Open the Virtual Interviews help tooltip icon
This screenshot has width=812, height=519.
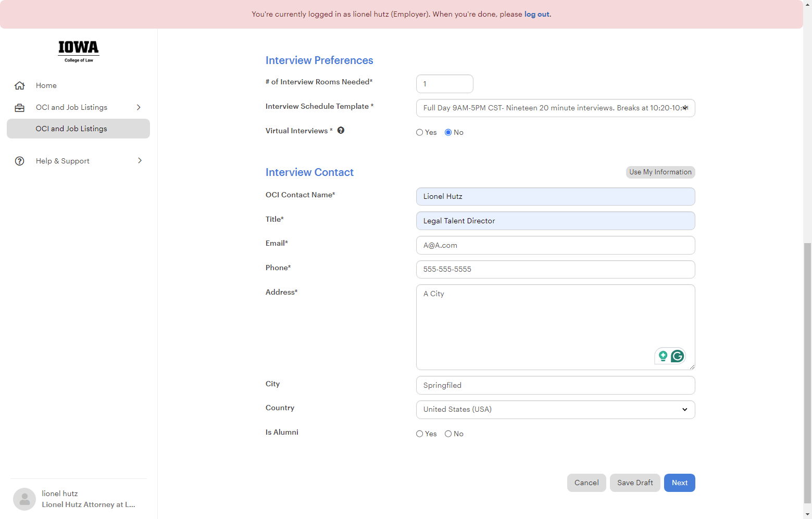[x=341, y=131]
